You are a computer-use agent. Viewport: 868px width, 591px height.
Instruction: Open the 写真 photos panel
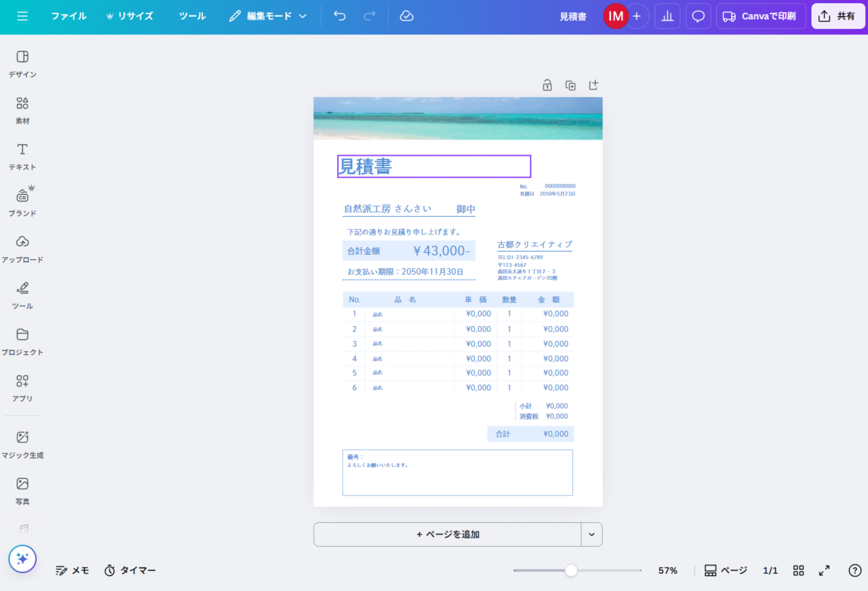click(x=23, y=491)
